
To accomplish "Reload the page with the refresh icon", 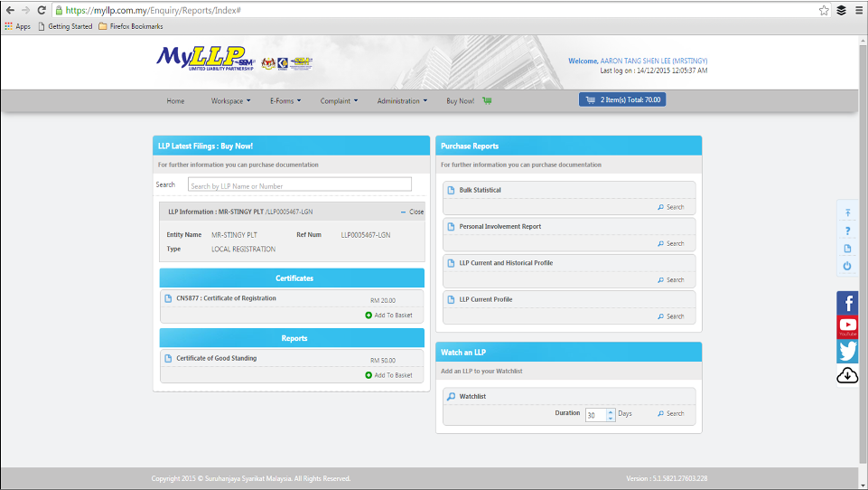I will click(x=42, y=10).
